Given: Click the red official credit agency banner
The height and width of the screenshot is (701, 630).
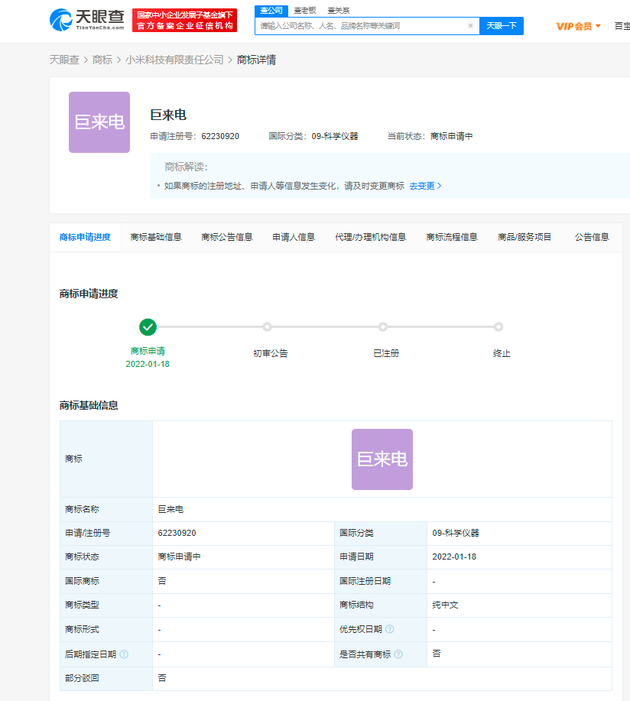Looking at the screenshot, I should [185, 20].
